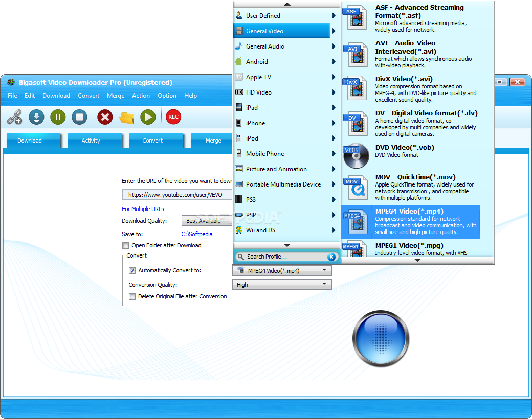Viewport: 532px width, 419px height.
Task: Enable Delete Original File after Conversion
Action: tap(132, 297)
